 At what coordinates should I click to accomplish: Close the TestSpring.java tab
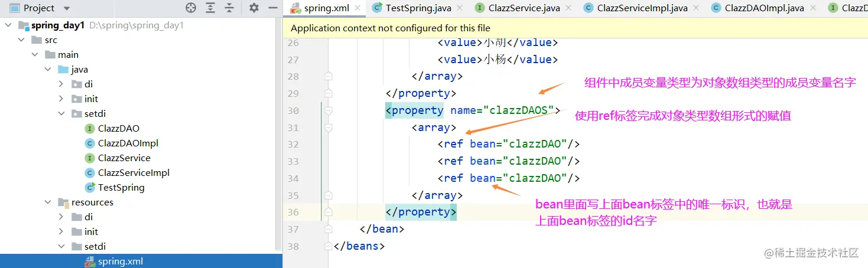coord(460,8)
